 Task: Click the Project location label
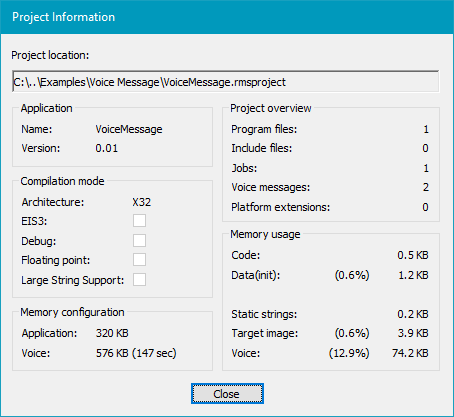[50, 55]
